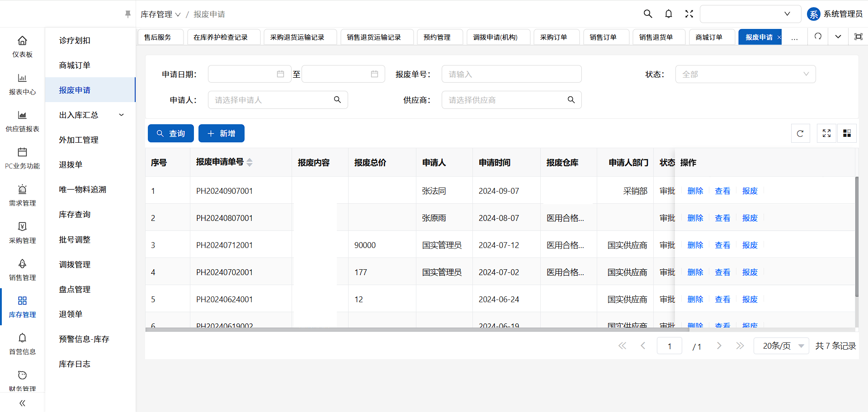
Task: Open the 20条/页 page size dropdown
Action: [781, 346]
